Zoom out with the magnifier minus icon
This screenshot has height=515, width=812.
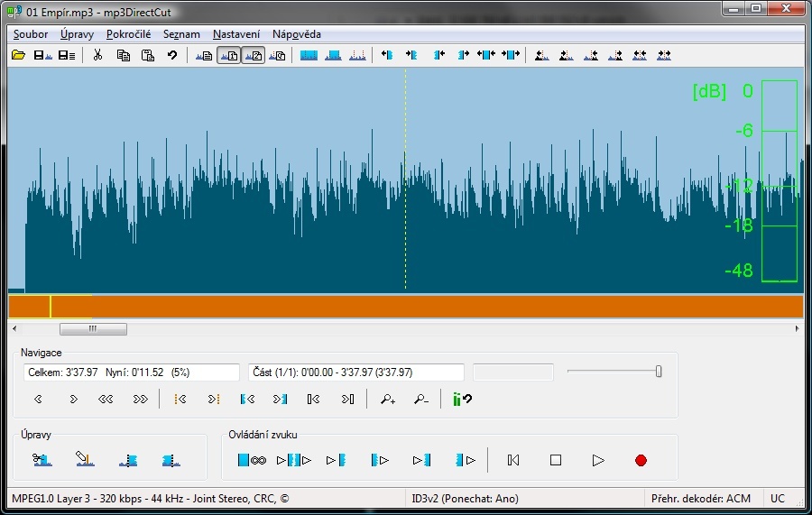tap(420, 399)
